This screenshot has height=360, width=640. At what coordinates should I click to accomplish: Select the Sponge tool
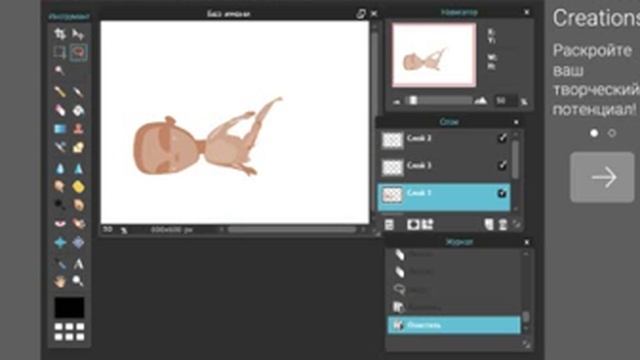(x=78, y=187)
